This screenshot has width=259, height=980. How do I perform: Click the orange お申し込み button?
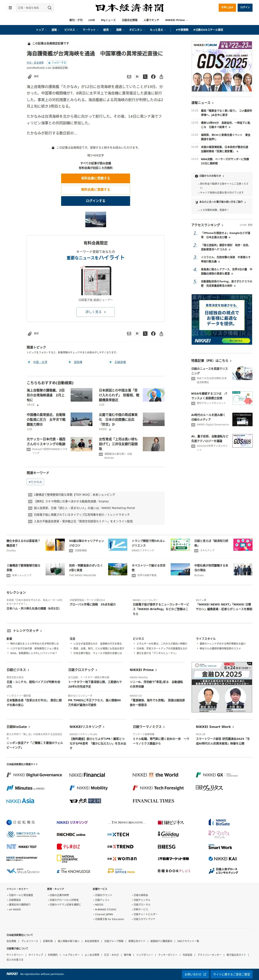click(x=227, y=7)
